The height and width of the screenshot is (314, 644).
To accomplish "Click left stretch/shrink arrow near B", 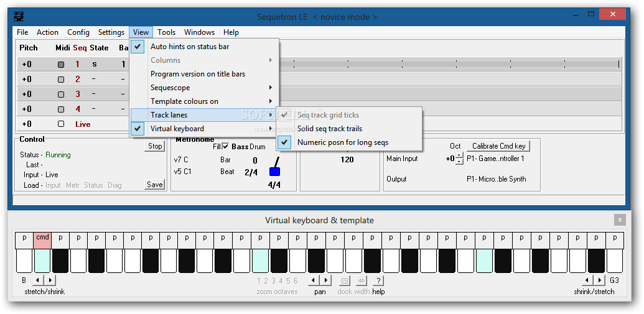I will [x=37, y=280].
